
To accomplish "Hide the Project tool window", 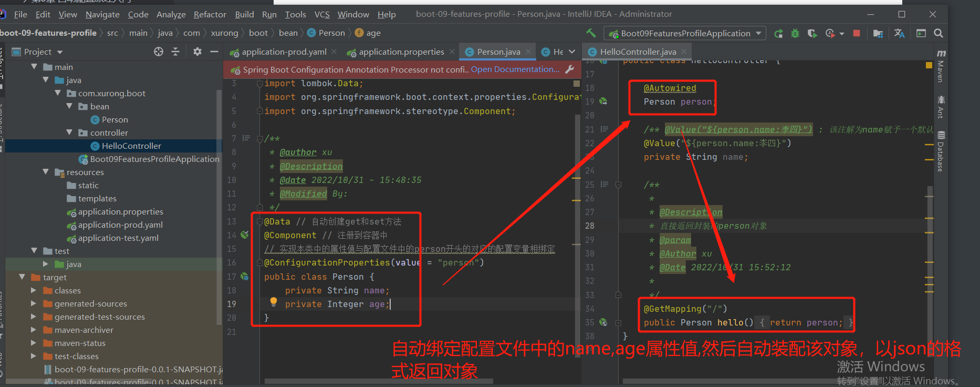I will click(x=214, y=52).
